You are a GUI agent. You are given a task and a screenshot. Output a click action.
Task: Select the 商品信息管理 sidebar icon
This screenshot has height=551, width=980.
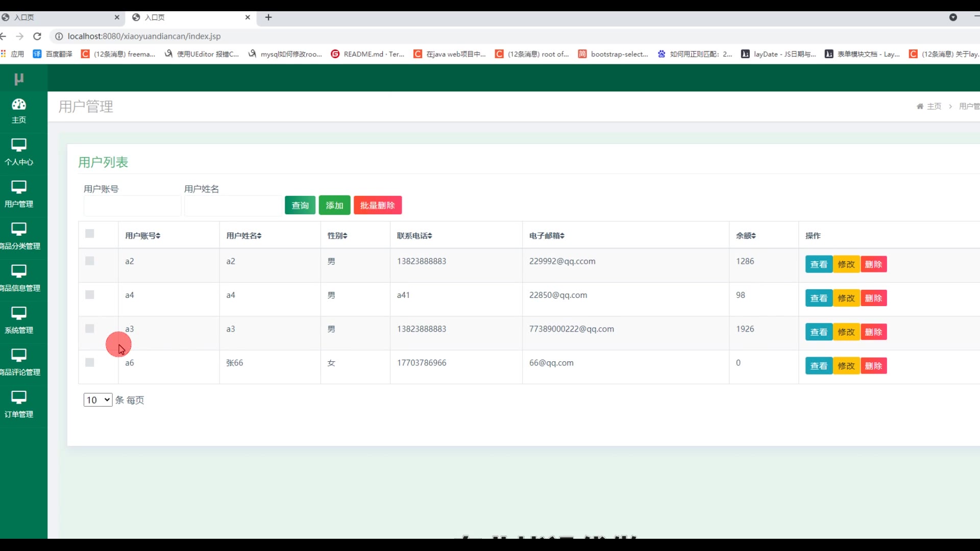coord(19,271)
